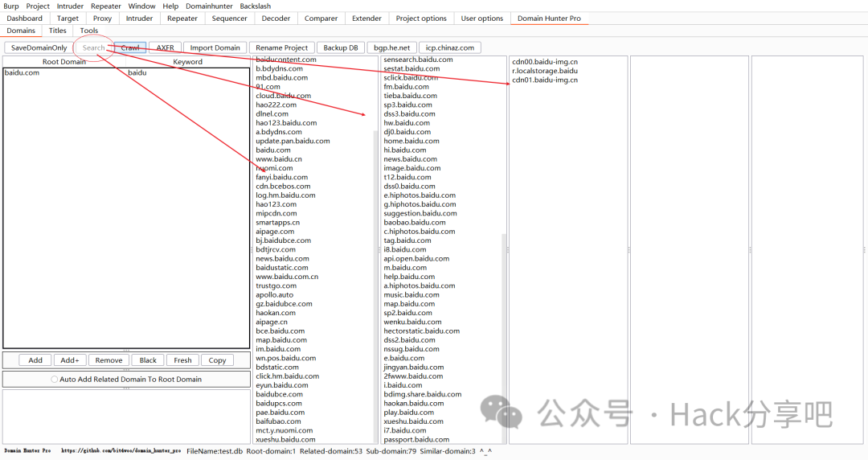Screen dimensions: 868x460
Task: Click fanyi.baidu.com in related domains
Action: coord(282,178)
